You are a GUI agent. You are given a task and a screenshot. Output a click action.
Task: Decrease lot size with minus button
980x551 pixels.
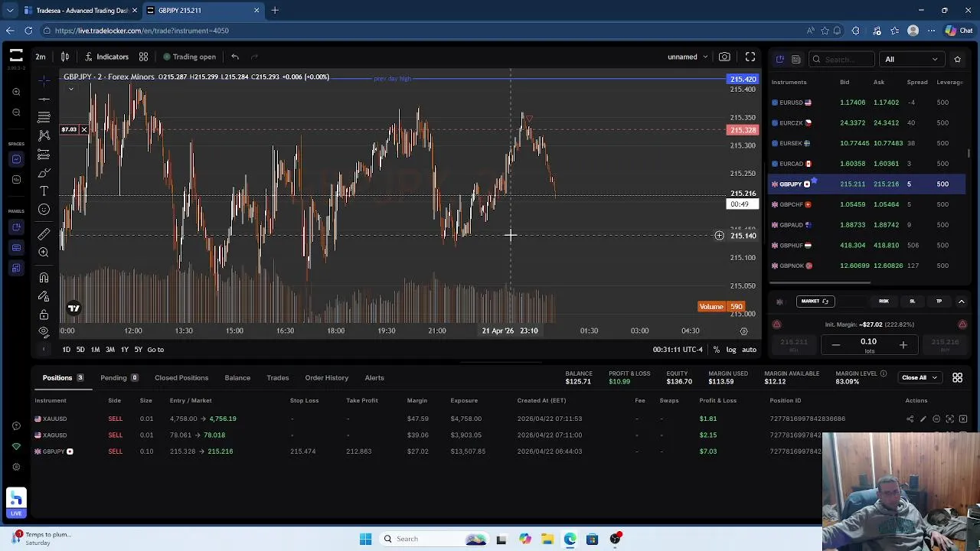(836, 345)
